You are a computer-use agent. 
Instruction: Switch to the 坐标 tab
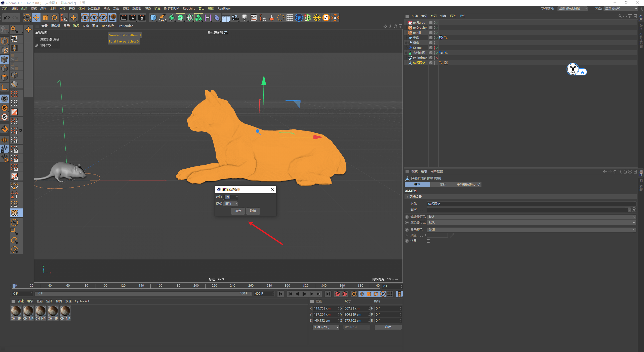coord(443,185)
